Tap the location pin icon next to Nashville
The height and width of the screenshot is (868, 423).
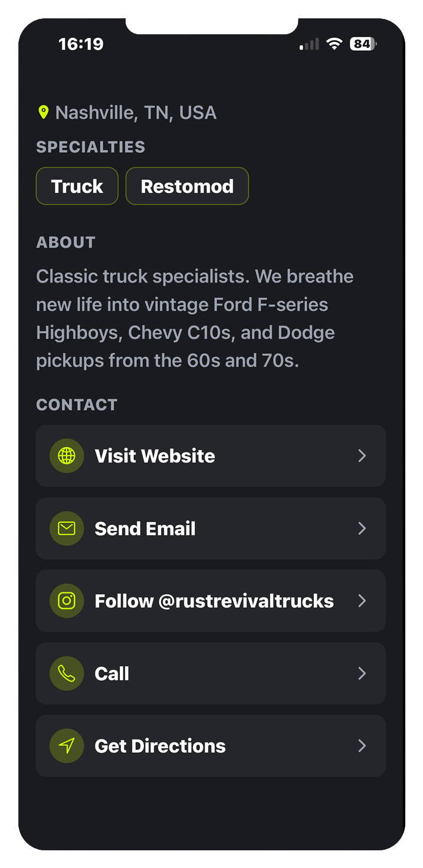tap(43, 112)
